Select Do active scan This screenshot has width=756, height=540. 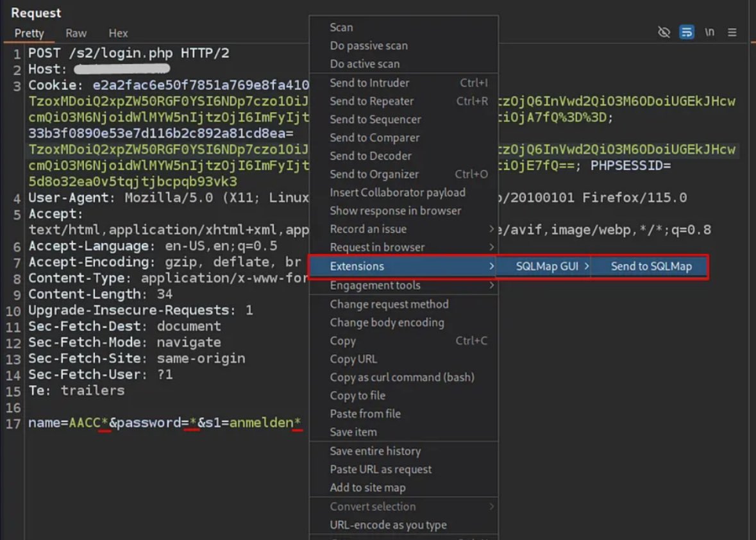click(x=403, y=64)
